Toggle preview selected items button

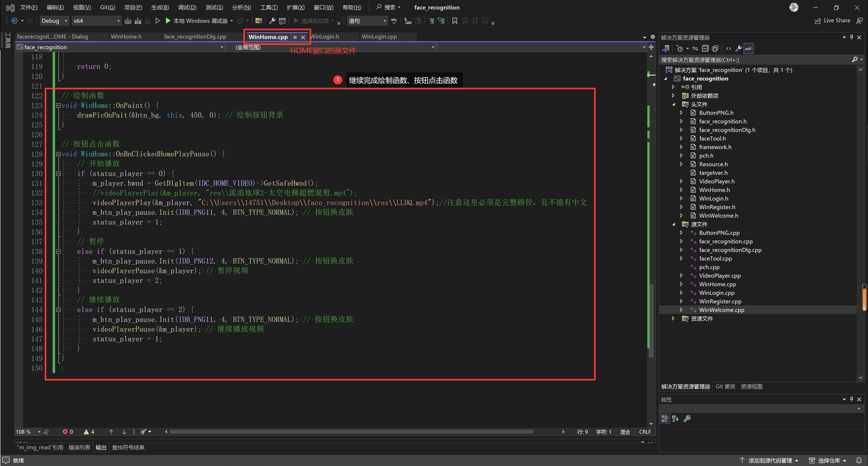click(748, 48)
